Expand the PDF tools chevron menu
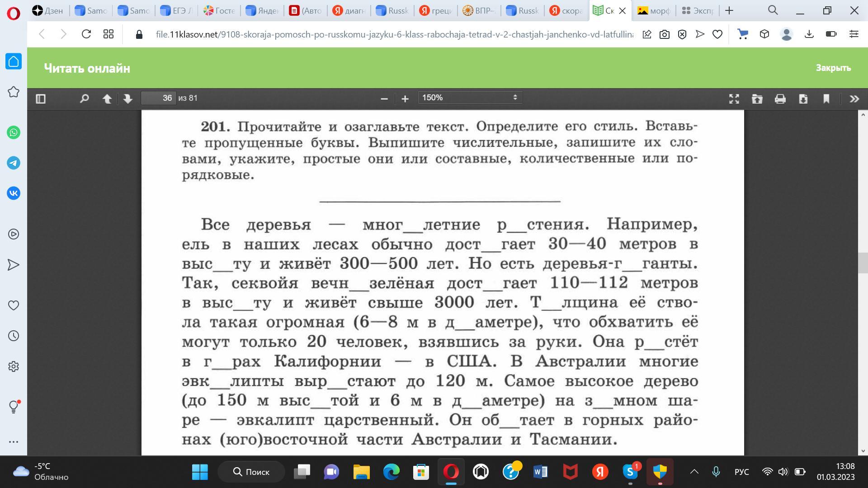868x488 pixels. pos(854,99)
